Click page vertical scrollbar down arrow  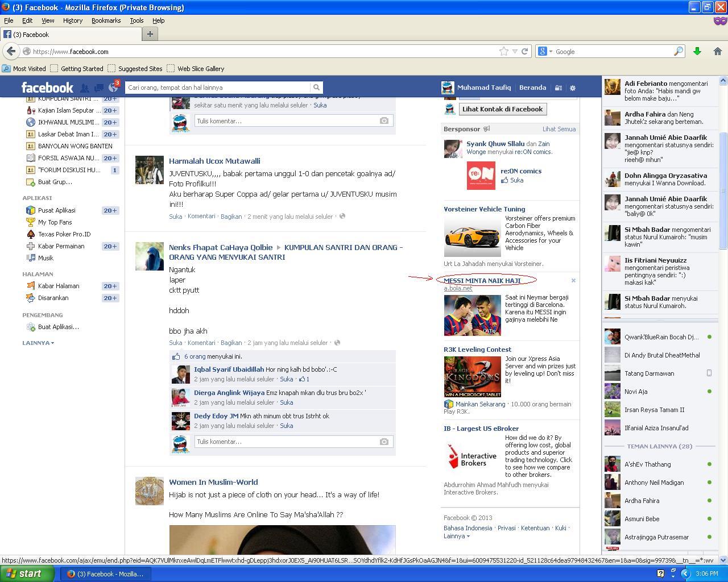[x=723, y=560]
